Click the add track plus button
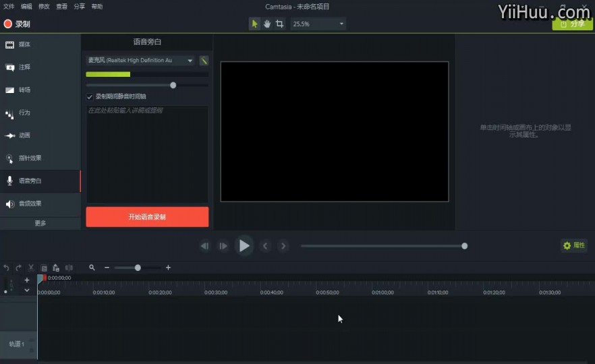 (x=26, y=280)
